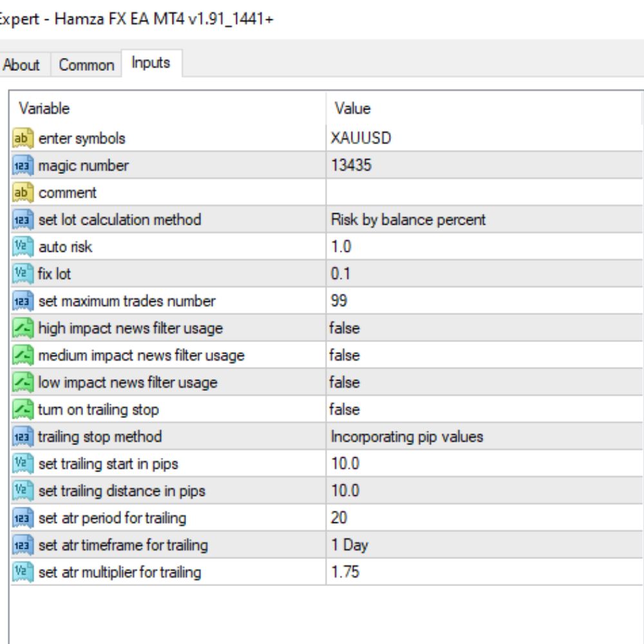Image resolution: width=644 pixels, height=644 pixels.
Task: Toggle high impact news filter usage value
Action: tap(485, 328)
